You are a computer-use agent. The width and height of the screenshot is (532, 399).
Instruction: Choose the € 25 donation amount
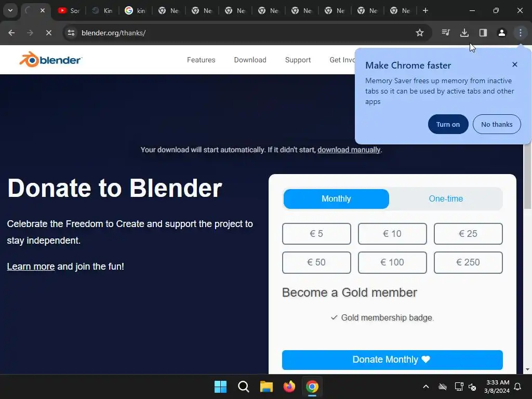tap(468, 234)
